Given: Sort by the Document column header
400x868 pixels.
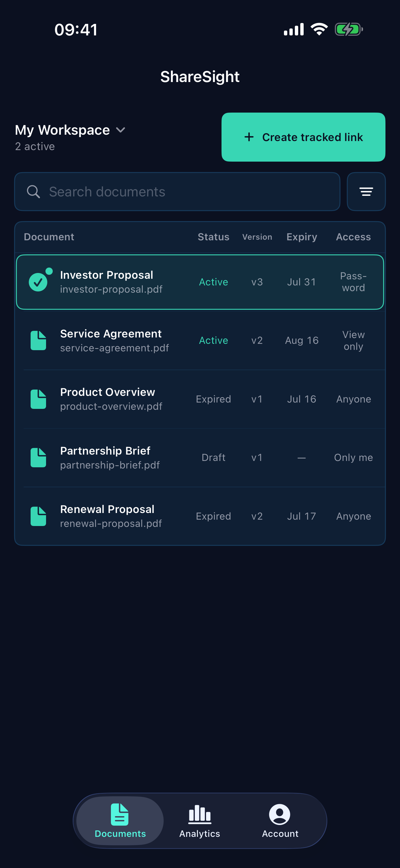Looking at the screenshot, I should click(49, 237).
